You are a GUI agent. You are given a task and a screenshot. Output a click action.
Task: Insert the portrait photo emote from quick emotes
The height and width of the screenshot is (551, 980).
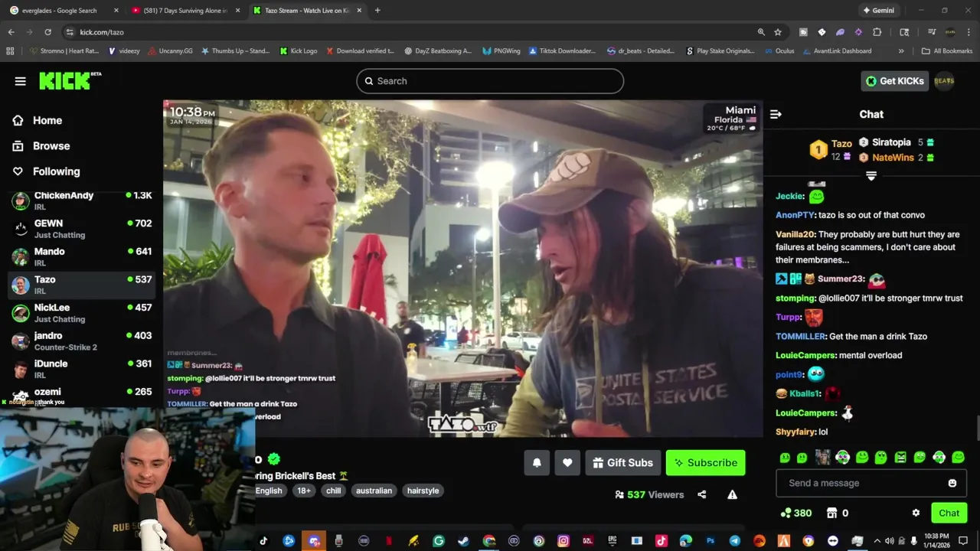click(x=823, y=458)
